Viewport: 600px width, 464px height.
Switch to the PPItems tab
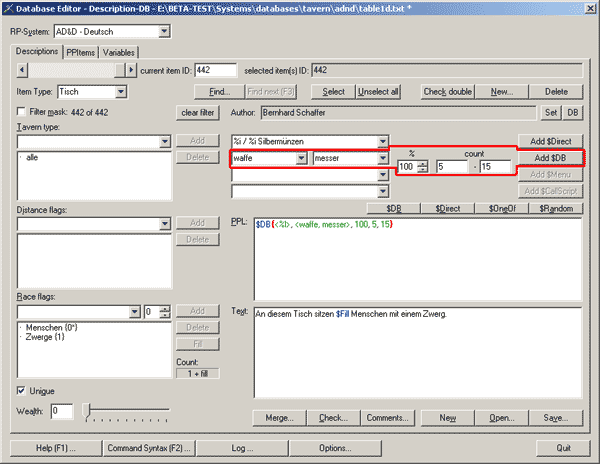(x=80, y=52)
